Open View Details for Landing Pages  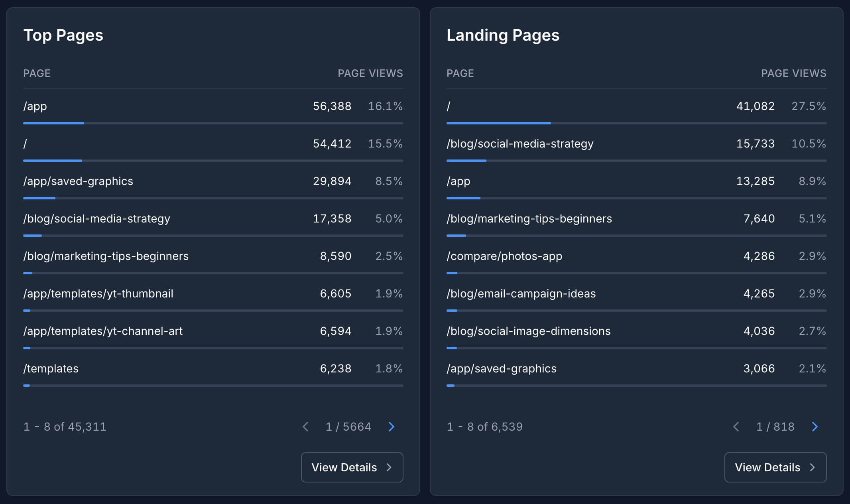point(775,467)
